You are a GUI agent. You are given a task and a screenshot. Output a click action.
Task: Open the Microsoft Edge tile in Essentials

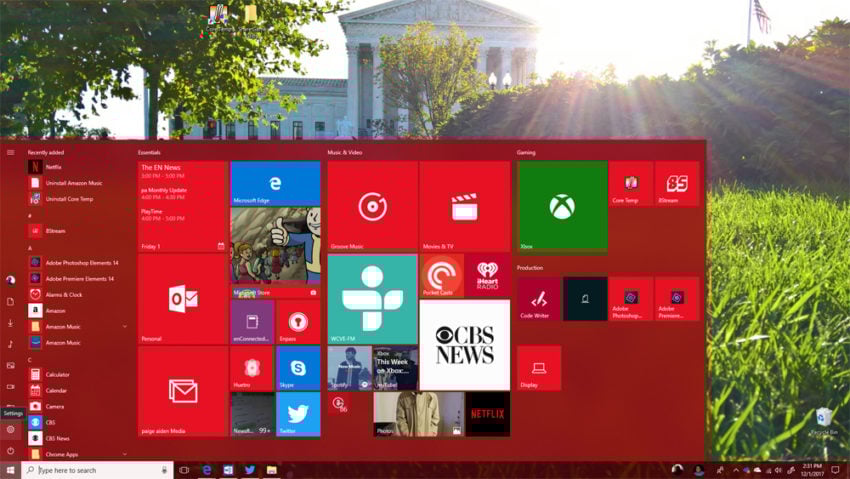click(275, 183)
